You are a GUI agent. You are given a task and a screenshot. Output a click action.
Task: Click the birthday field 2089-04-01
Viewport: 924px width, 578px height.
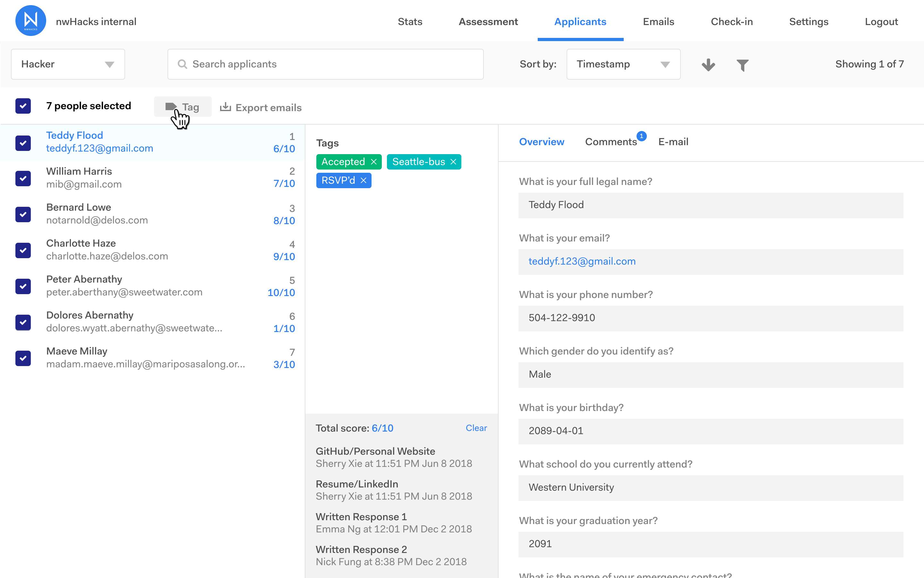(711, 432)
